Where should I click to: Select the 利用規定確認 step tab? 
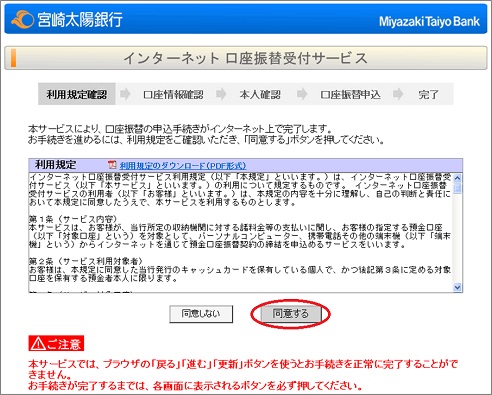(x=77, y=94)
